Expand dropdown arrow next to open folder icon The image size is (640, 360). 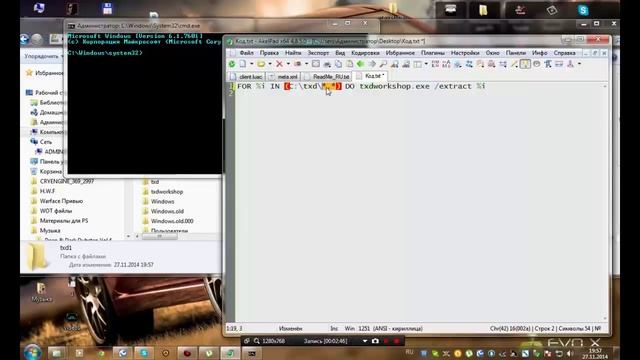(270, 64)
